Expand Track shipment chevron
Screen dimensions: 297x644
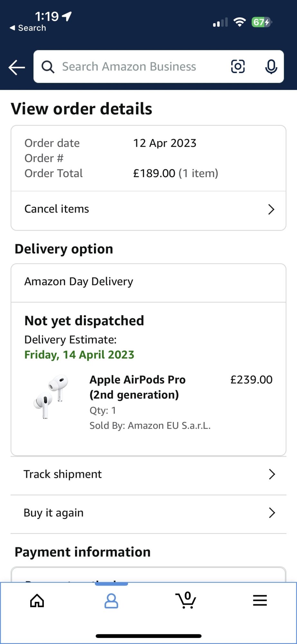click(272, 474)
